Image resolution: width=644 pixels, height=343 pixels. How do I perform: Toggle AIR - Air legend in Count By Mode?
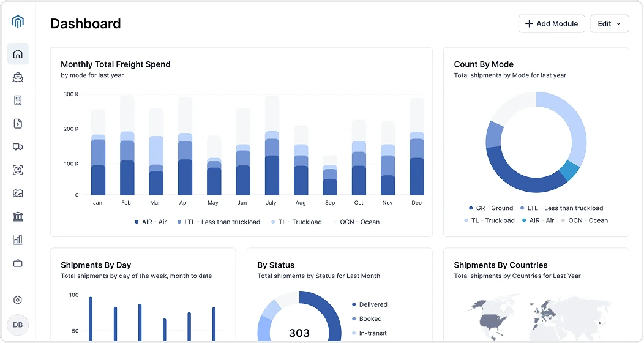click(x=538, y=221)
